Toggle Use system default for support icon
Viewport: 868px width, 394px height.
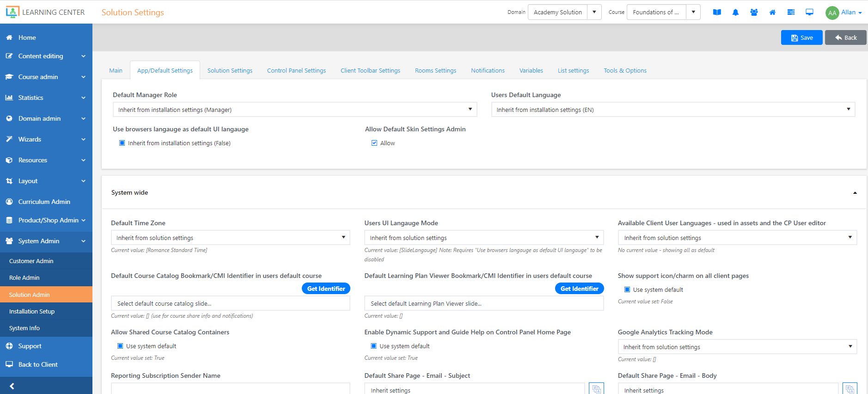[627, 289]
